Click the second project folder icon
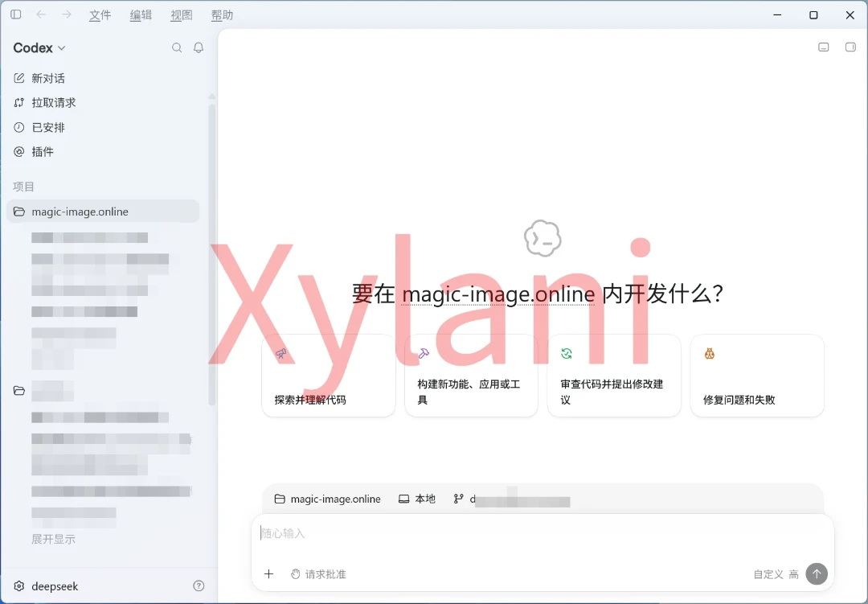Screen dimensions: 868x604 [x=18, y=391]
